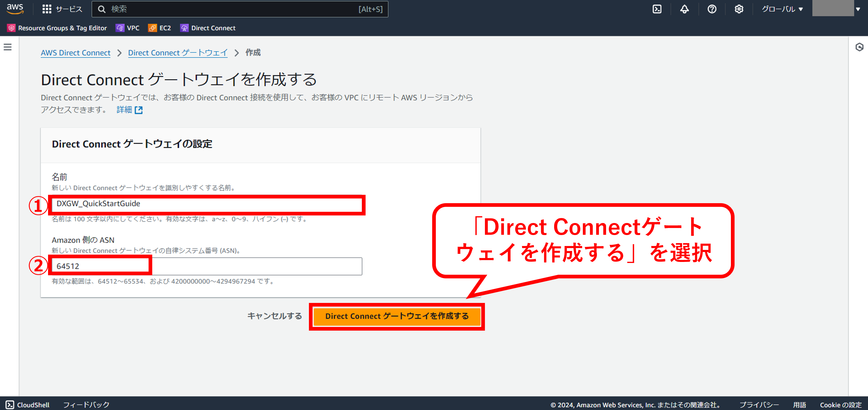868x410 pixels.
Task: Click the AWS logo home icon
Action: [15, 9]
